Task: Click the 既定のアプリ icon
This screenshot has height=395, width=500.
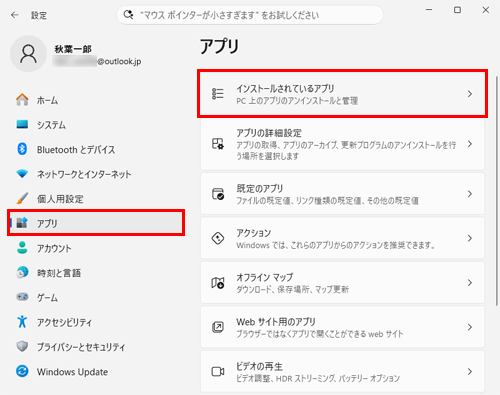Action: click(218, 194)
